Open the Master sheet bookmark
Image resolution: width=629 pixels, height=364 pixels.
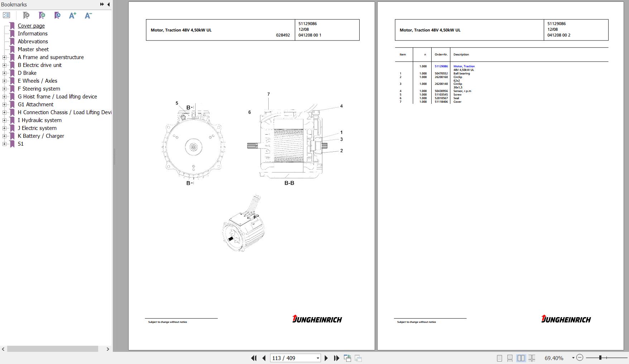click(33, 49)
